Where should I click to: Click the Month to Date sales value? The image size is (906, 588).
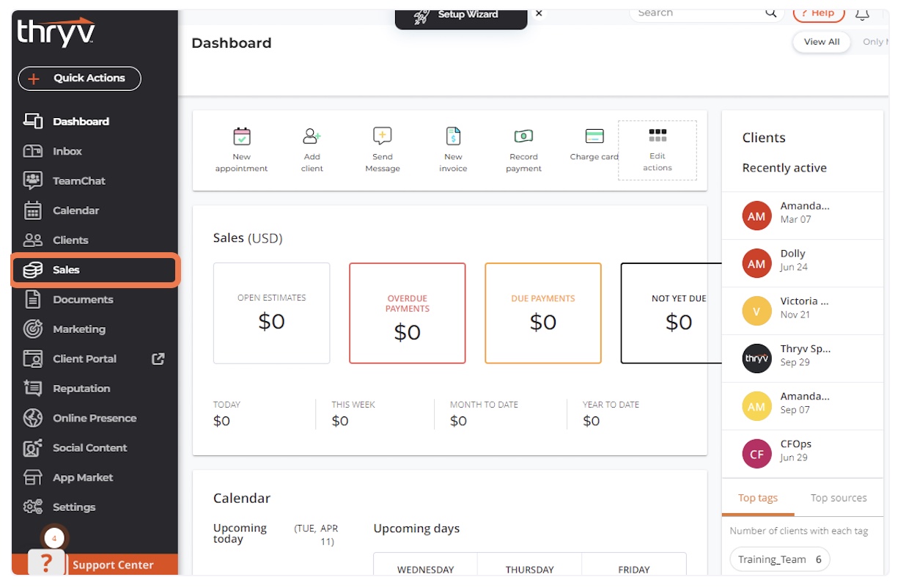click(x=458, y=421)
